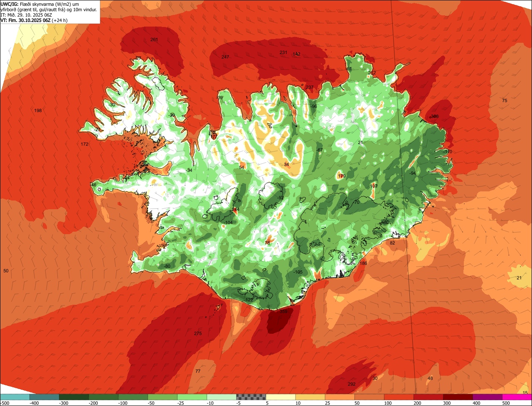Click the flux value 29 on the map
The image size is (532, 406).
click(x=172, y=115)
